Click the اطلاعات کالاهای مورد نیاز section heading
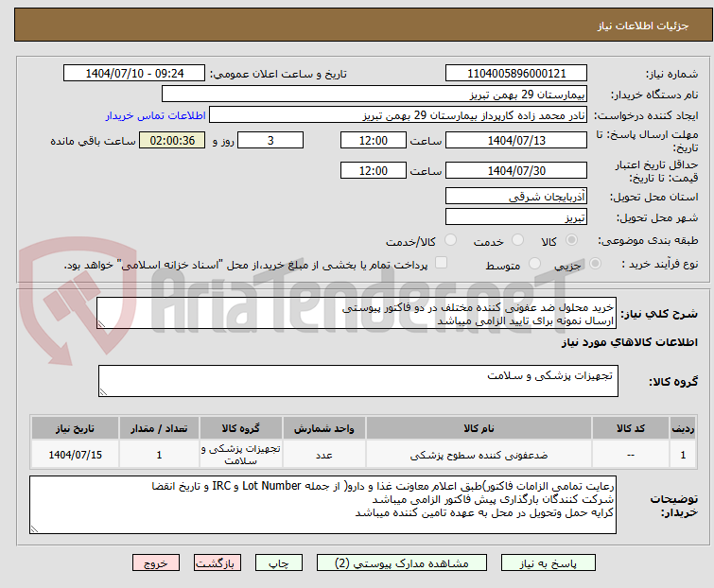Image resolution: width=714 pixels, height=588 pixels. pyautogui.click(x=629, y=342)
